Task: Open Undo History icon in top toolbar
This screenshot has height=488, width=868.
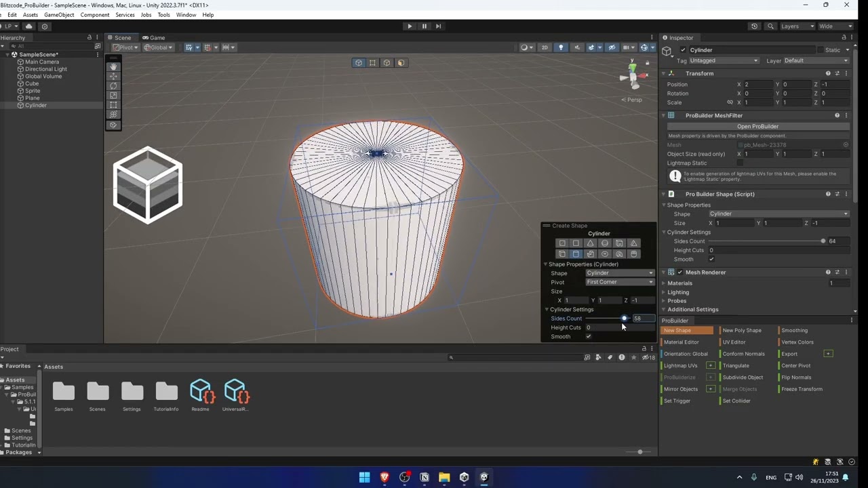Action: 754,26
